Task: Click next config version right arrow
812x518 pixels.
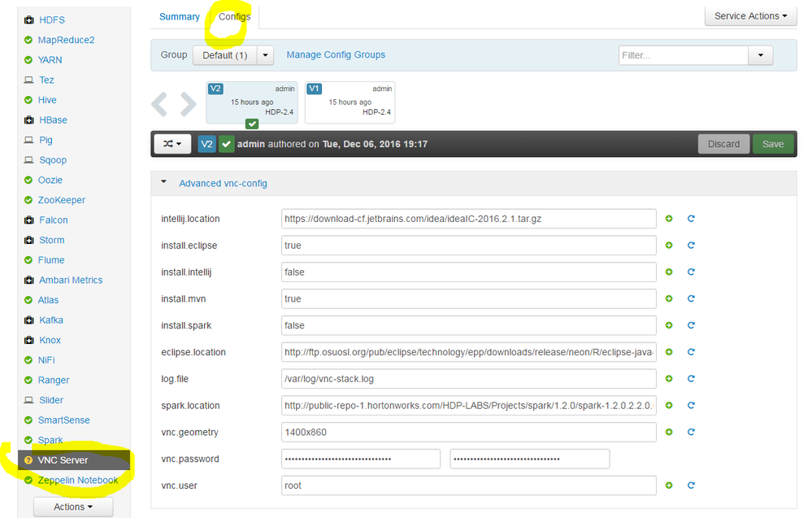Action: coord(189,104)
